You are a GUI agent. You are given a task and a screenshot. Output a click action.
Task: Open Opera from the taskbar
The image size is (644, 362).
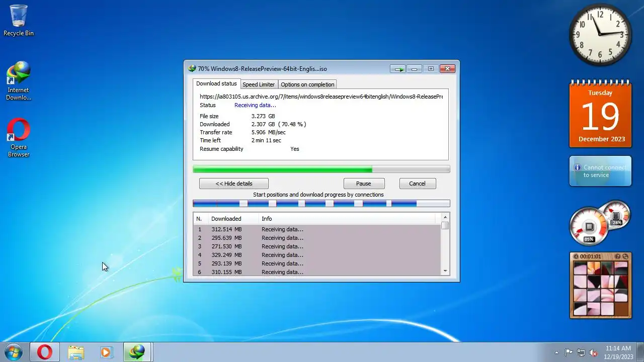(x=45, y=352)
